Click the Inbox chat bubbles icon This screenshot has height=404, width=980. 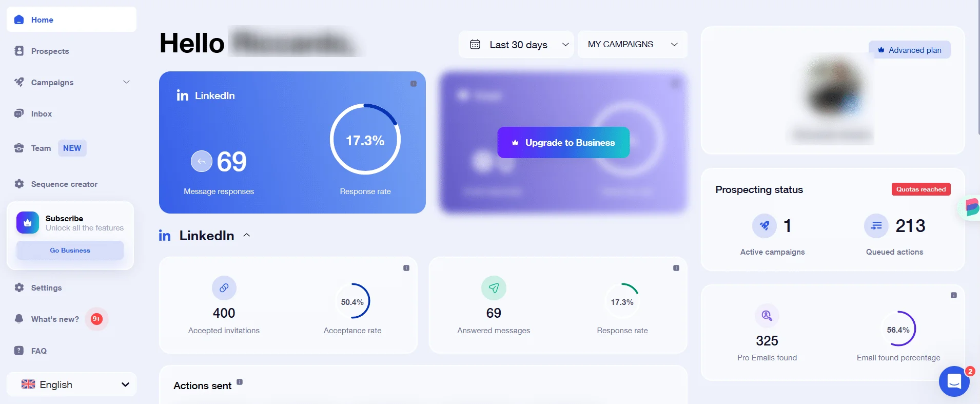coord(19,113)
